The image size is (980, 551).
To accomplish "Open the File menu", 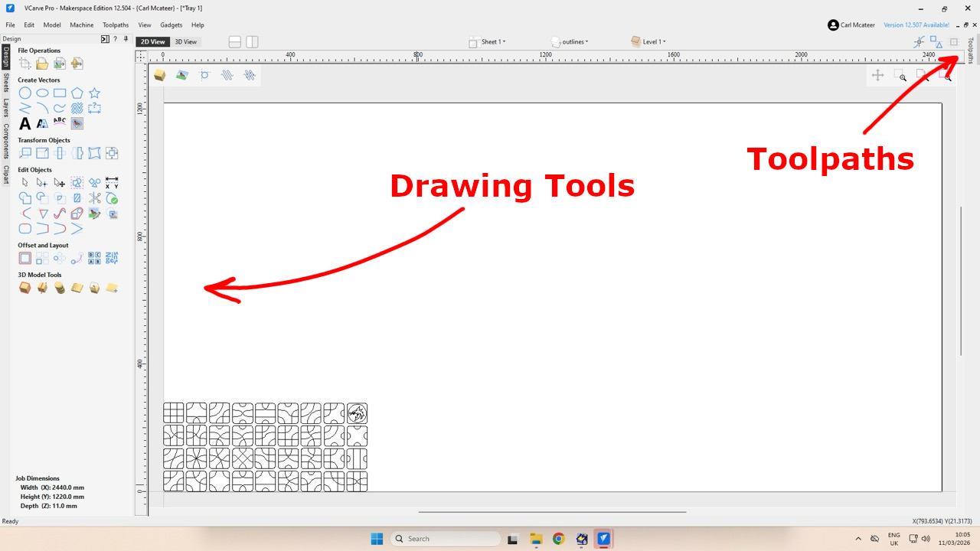I will 11,25.
